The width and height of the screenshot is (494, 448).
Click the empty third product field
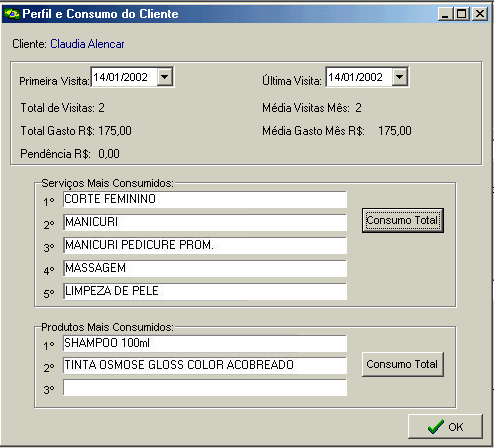coord(205,388)
